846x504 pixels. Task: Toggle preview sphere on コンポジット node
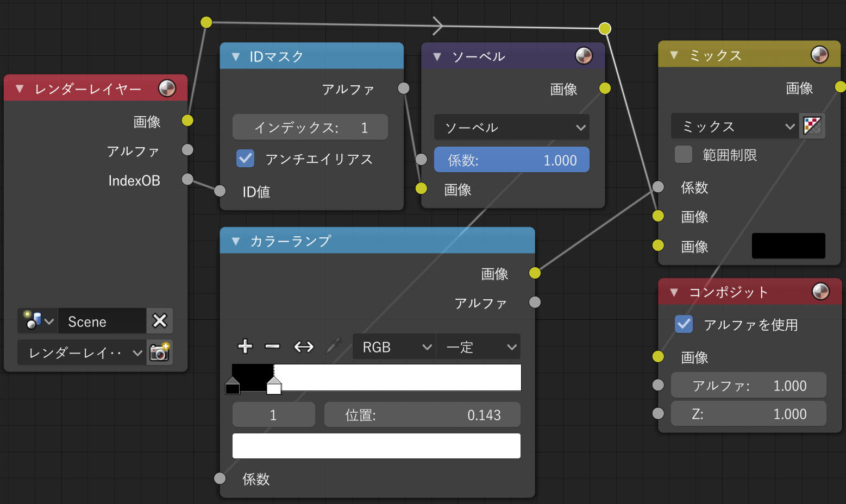pos(820,292)
